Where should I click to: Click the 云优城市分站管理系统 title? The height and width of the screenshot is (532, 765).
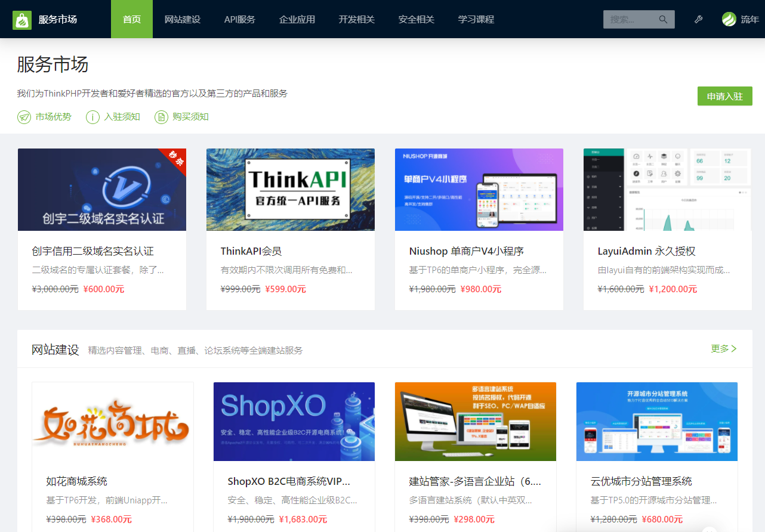[641, 481]
